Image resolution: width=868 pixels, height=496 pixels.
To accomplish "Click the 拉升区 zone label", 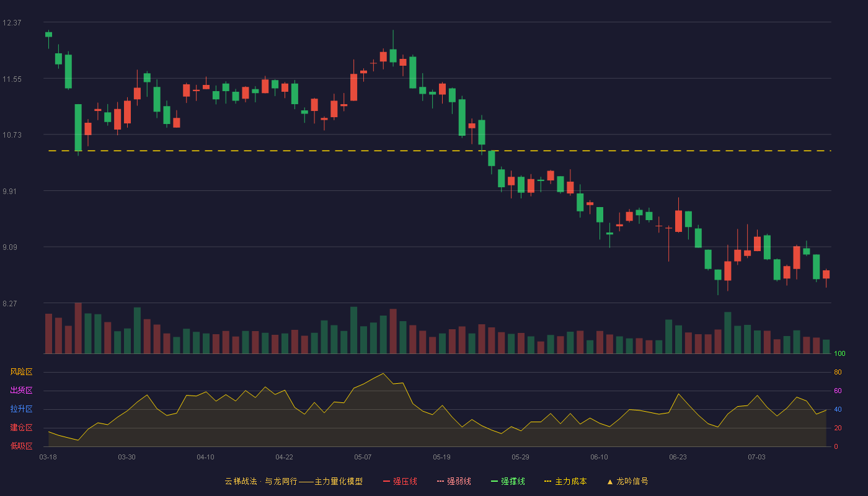I will pos(21,409).
